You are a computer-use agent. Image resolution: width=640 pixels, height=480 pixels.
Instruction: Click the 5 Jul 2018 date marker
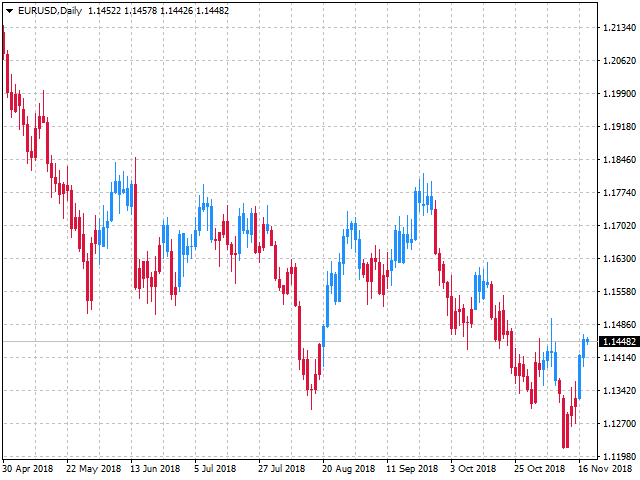point(215,468)
